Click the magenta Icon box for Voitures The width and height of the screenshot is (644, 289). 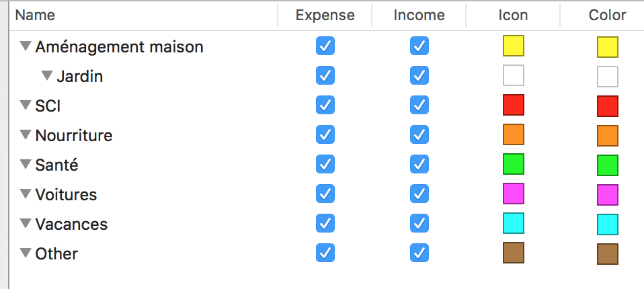(x=514, y=194)
